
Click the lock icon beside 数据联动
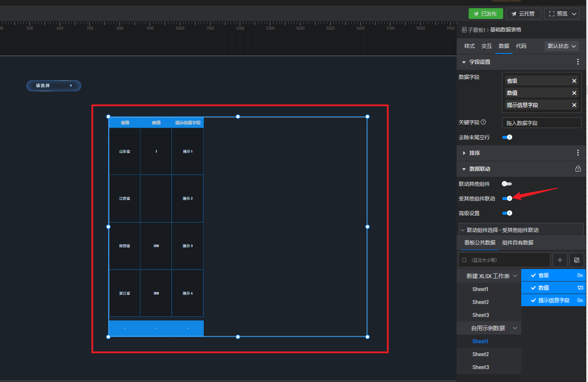tap(578, 169)
